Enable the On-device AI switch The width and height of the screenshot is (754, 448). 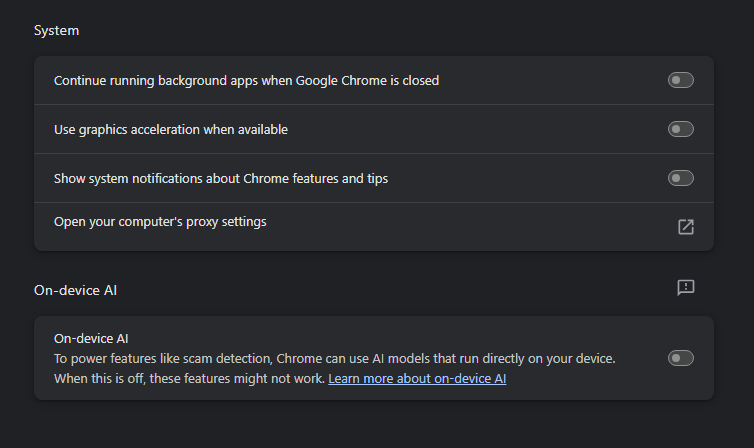[x=680, y=358]
